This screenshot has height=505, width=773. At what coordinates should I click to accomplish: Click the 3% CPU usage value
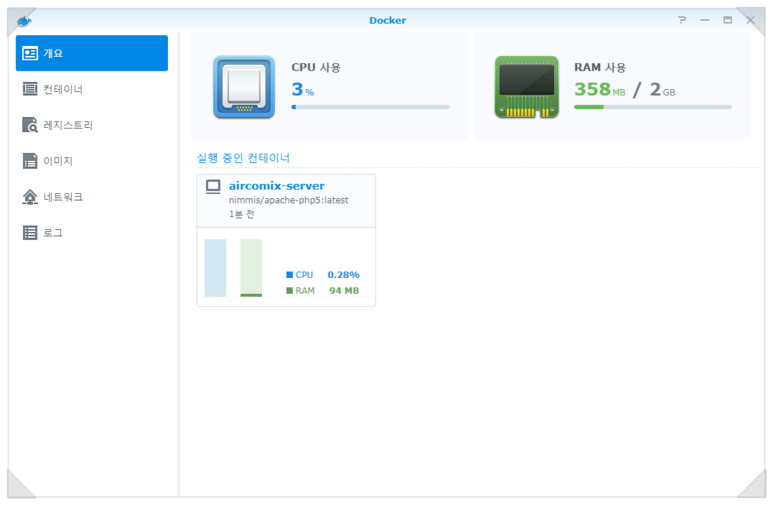tap(303, 89)
